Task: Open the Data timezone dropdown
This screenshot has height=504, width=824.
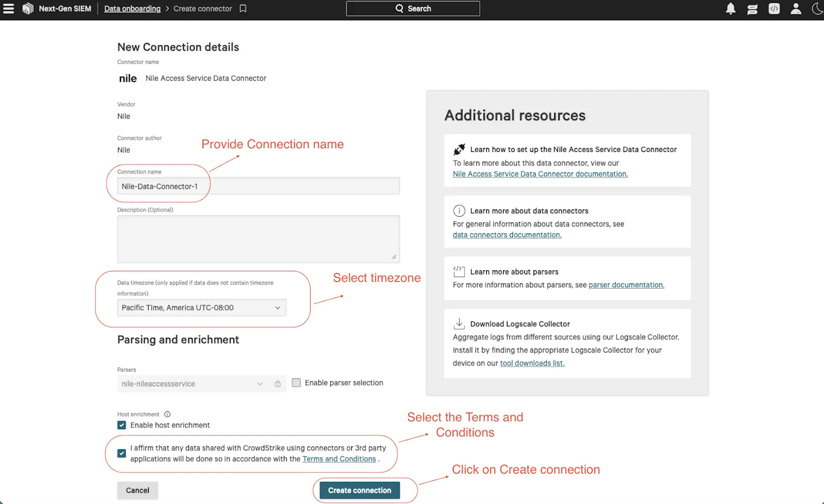Action: (x=202, y=308)
